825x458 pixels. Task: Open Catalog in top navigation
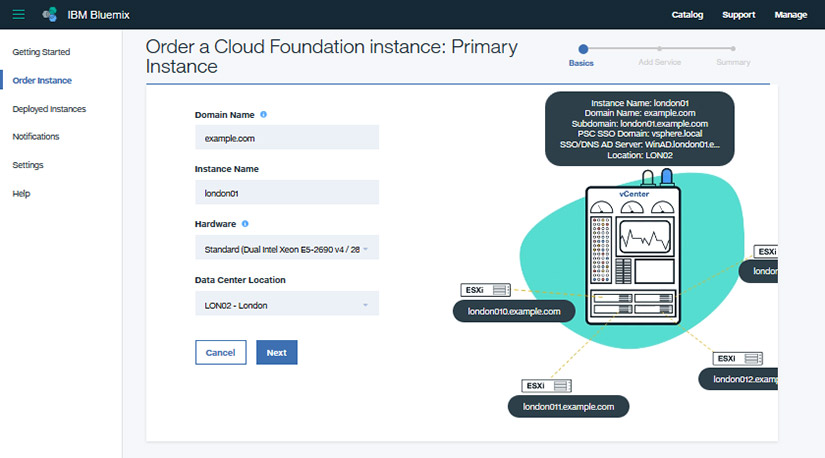(687, 15)
